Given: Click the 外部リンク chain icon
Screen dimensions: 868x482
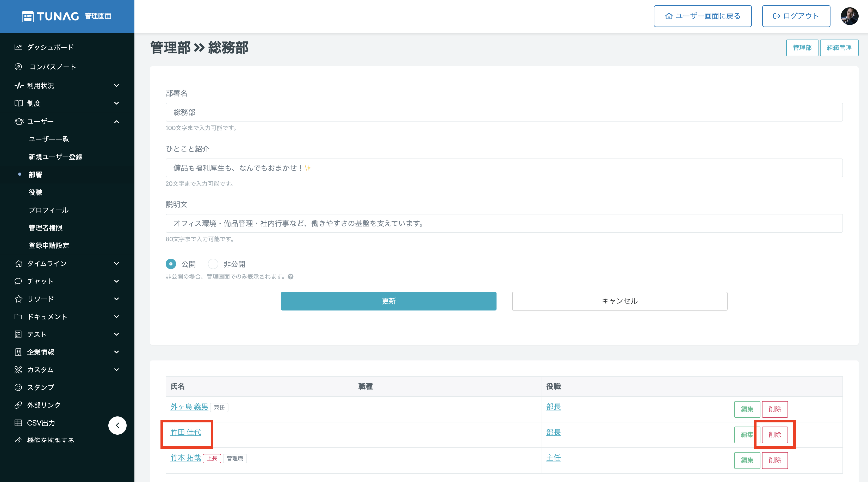Looking at the screenshot, I should click(x=18, y=405).
